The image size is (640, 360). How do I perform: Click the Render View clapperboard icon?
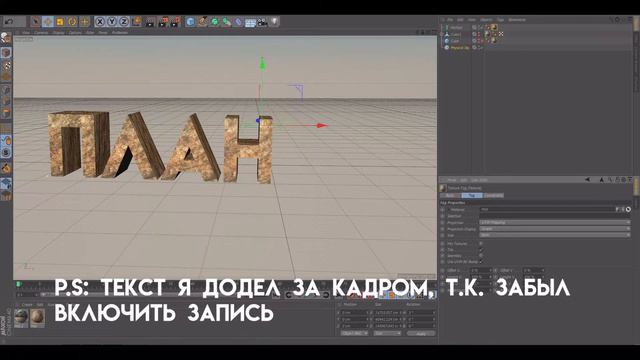click(150, 22)
